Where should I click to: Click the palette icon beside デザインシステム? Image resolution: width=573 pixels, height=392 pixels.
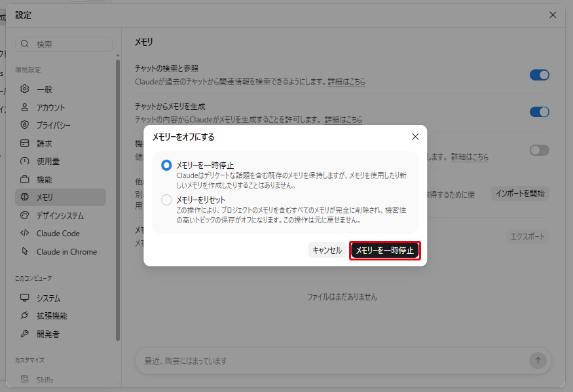(x=24, y=215)
